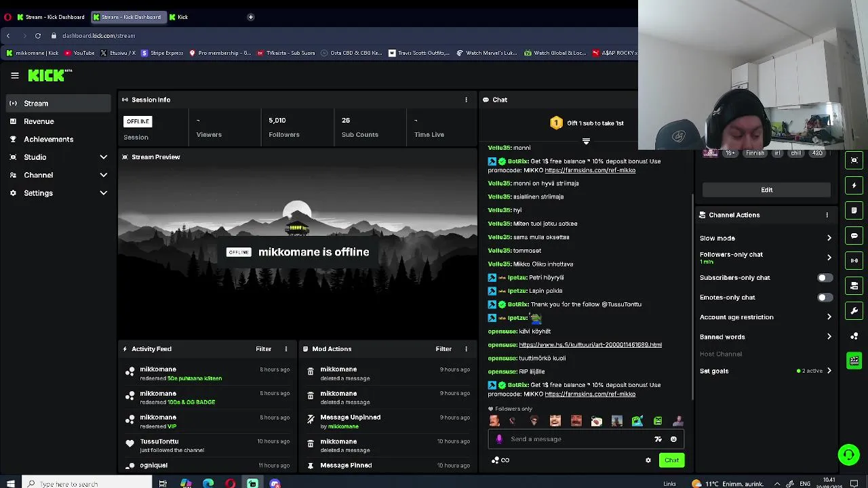Image resolution: width=868 pixels, height=488 pixels.
Task: Click TussuTonttu in the Activity Feed
Action: click(x=159, y=441)
